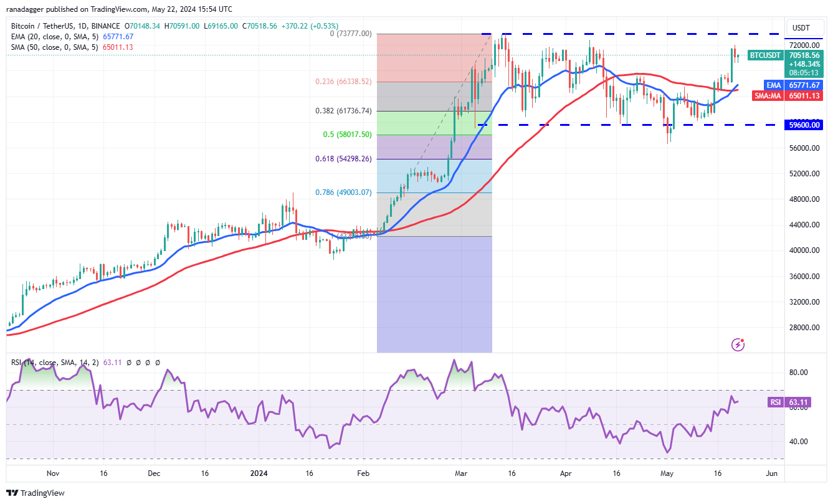This screenshot has height=504, width=833.
Task: Open the USDT currency selector
Action: tap(801, 28)
